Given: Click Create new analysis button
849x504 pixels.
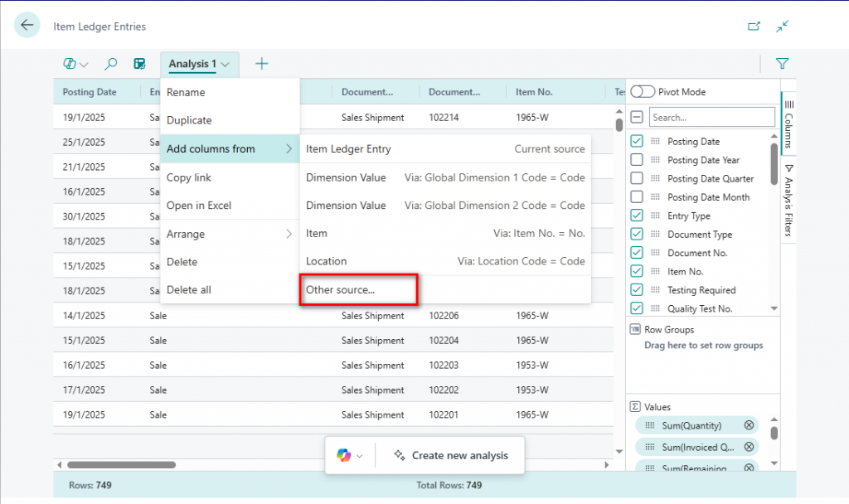Looking at the screenshot, I should coord(450,455).
